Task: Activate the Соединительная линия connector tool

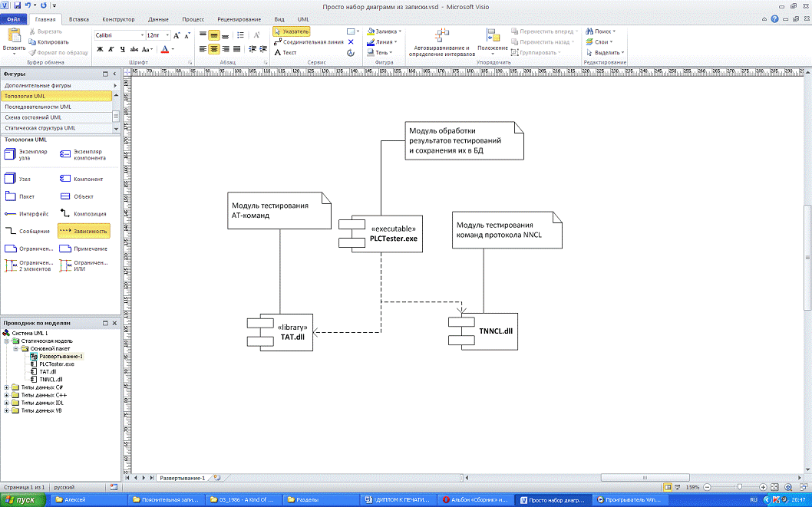Action: (x=309, y=42)
